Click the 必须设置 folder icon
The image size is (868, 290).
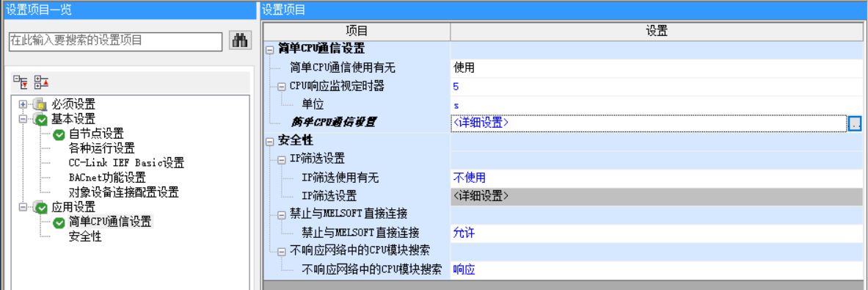[x=40, y=104]
